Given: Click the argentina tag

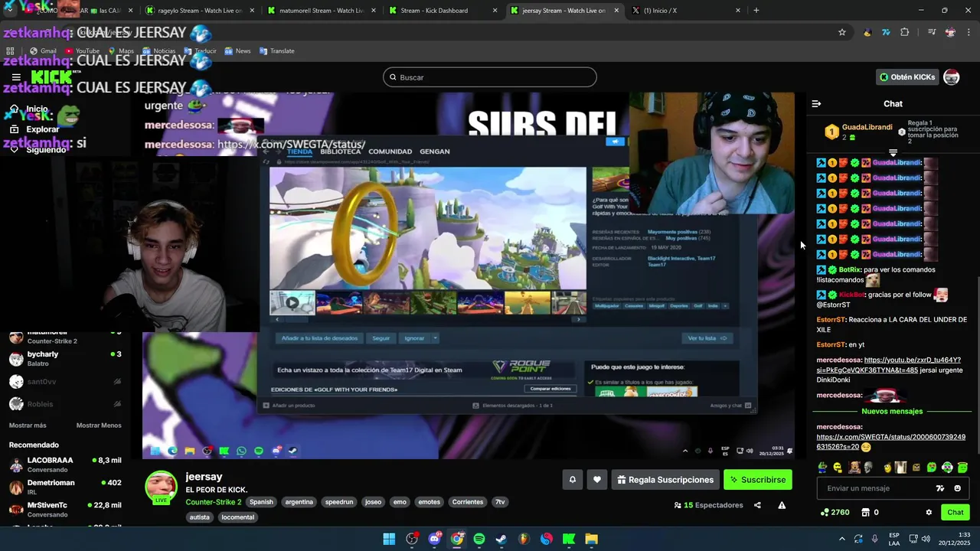Looking at the screenshot, I should pyautogui.click(x=299, y=502).
